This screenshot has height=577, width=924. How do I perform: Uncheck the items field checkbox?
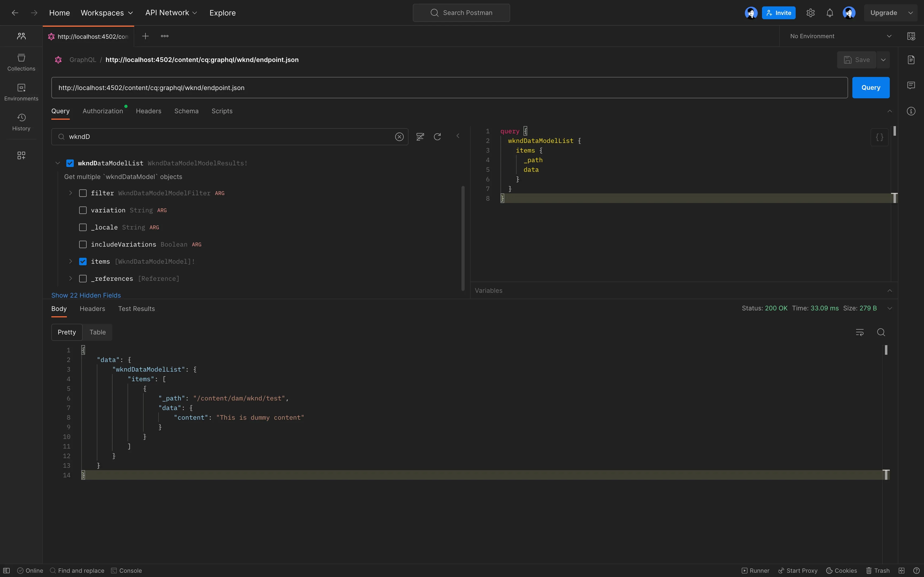(83, 262)
